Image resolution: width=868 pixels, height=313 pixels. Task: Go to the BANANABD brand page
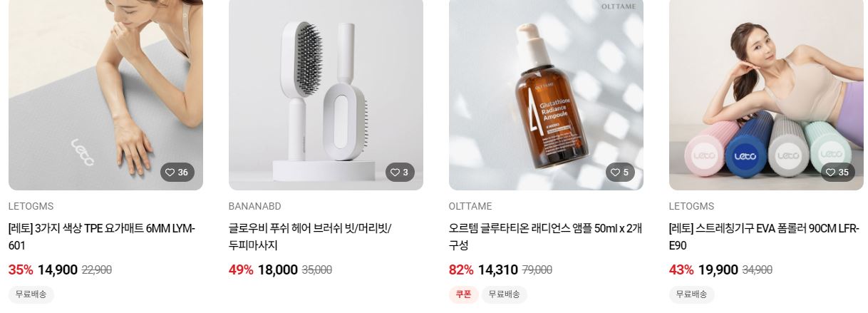(255, 207)
